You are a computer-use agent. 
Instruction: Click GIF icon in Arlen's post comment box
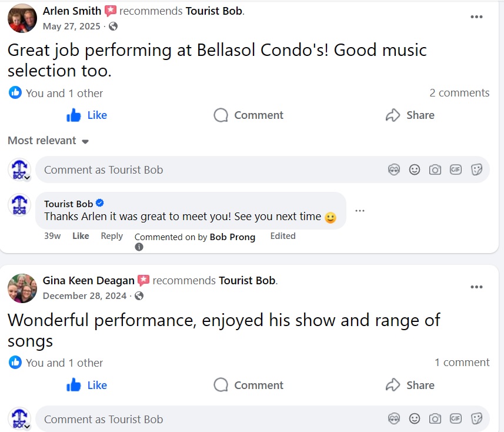[456, 170]
